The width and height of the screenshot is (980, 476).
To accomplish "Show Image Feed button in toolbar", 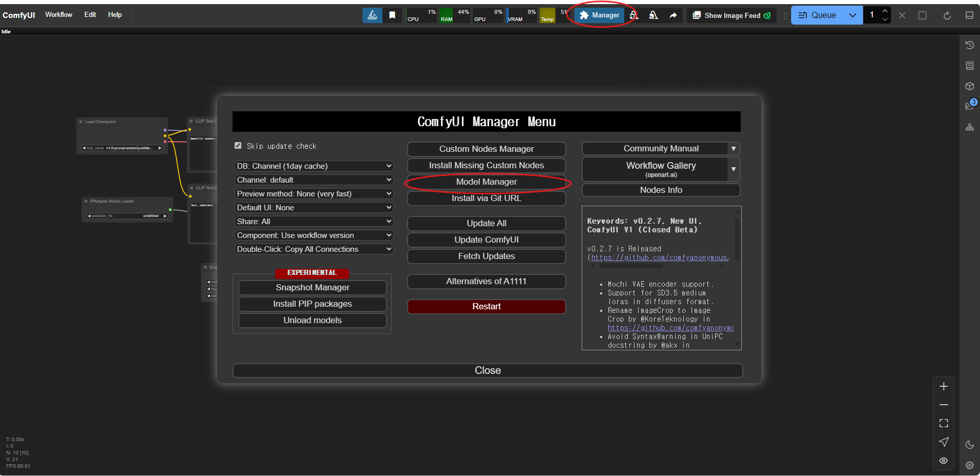I will [x=732, y=15].
